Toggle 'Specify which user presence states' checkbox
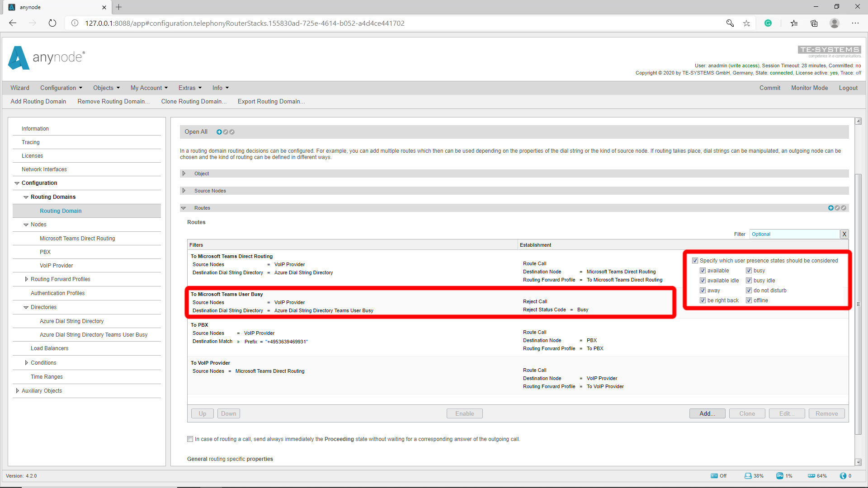The width and height of the screenshot is (868, 488). pyautogui.click(x=695, y=261)
